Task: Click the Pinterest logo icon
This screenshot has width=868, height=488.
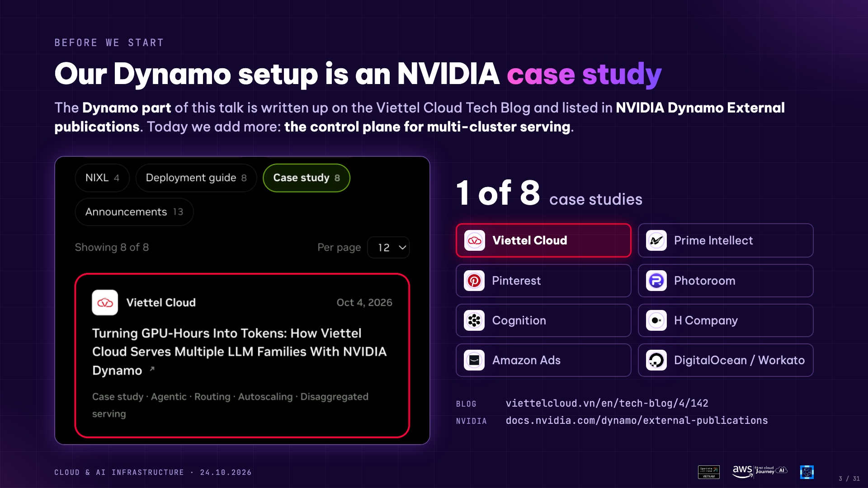Action: click(x=474, y=281)
